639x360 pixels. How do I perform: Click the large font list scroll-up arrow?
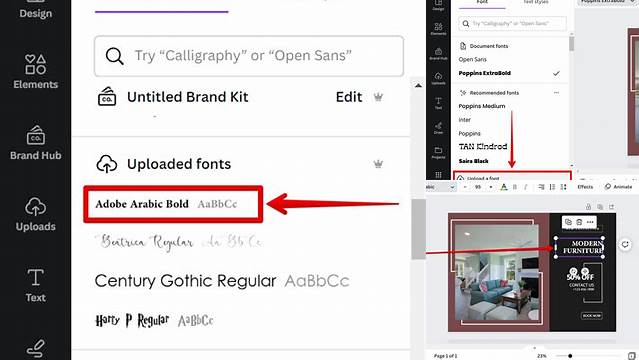click(418, 86)
